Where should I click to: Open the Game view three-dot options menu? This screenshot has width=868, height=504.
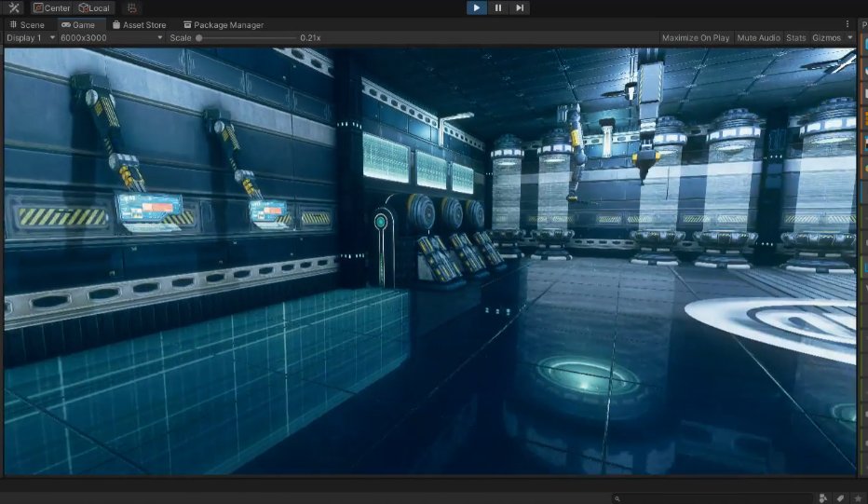(x=847, y=24)
